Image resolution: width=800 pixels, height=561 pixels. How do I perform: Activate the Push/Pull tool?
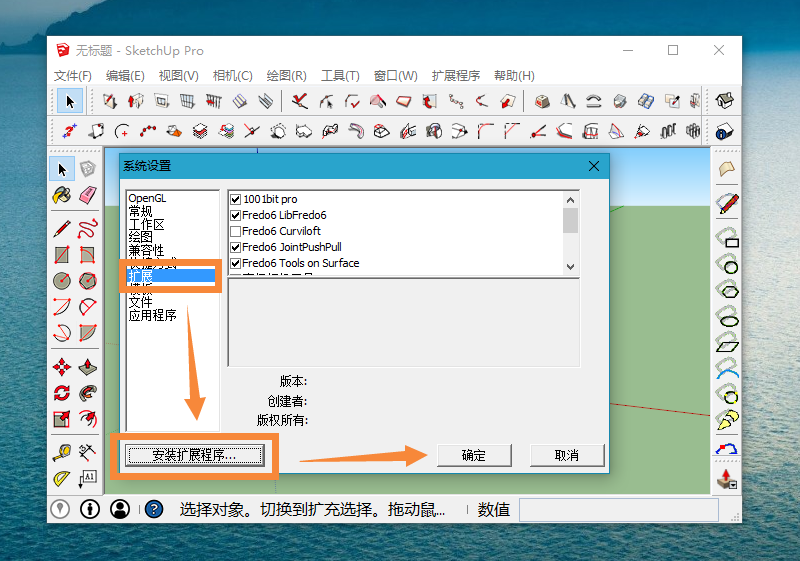88,367
